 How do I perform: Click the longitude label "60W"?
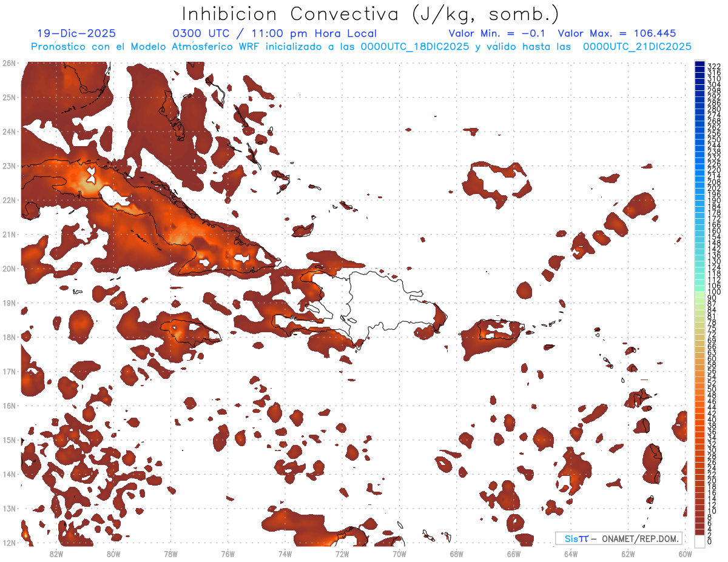point(685,553)
